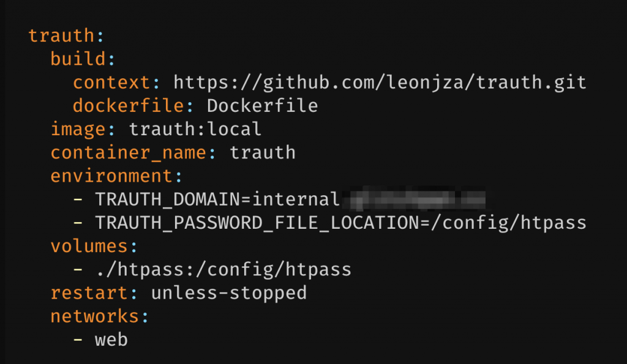
Task: Click the TRAUTH_PASSWORD_FILE_LOCATION variable line
Action: pyautogui.click(x=340, y=223)
